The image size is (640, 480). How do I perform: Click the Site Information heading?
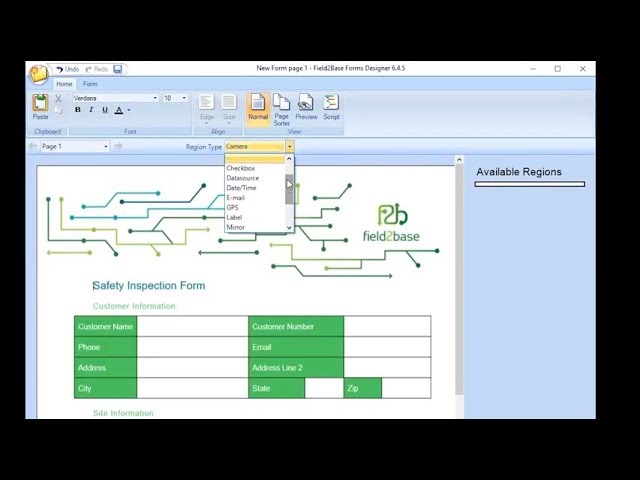point(124,413)
